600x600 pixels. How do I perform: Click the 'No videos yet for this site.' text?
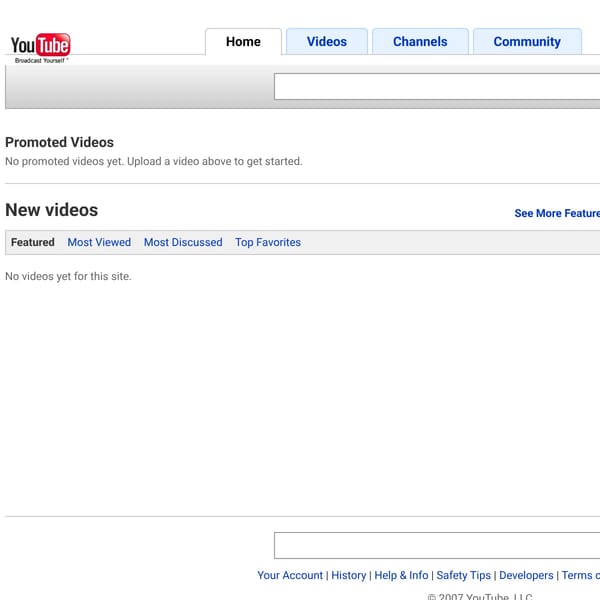(x=68, y=276)
